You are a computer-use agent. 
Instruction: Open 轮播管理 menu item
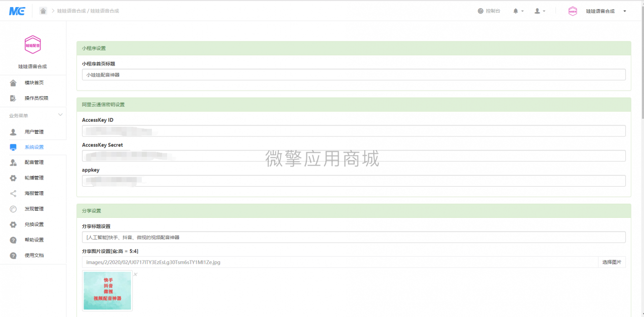pyautogui.click(x=33, y=178)
